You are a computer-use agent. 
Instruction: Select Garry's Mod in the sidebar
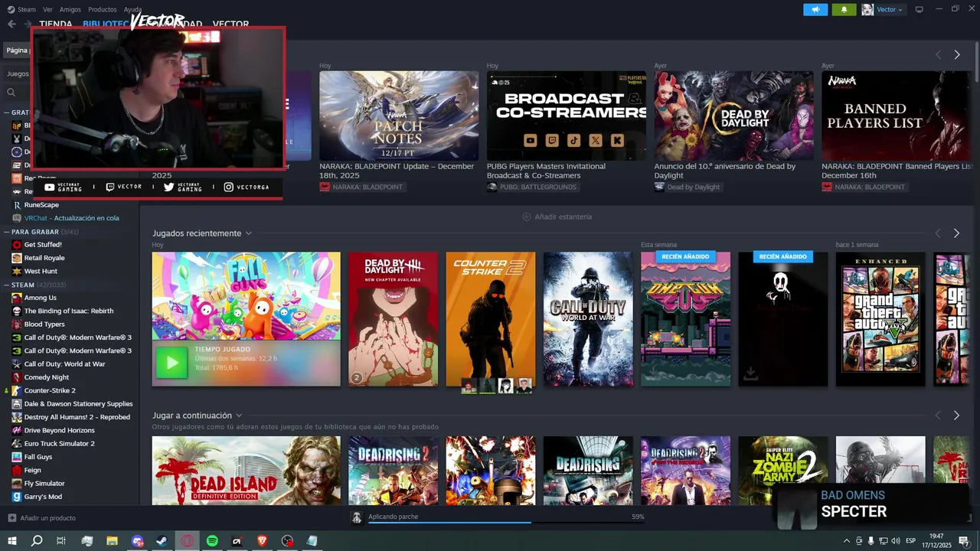click(43, 497)
